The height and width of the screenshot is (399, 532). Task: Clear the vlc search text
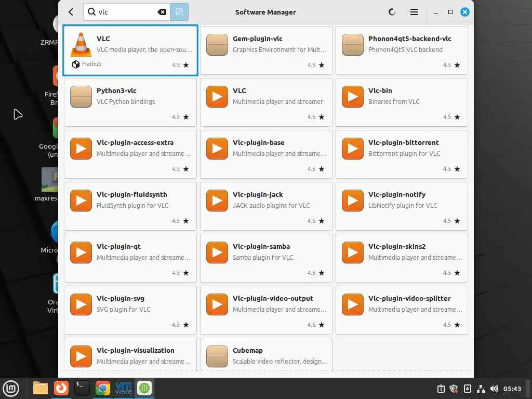coord(162,12)
